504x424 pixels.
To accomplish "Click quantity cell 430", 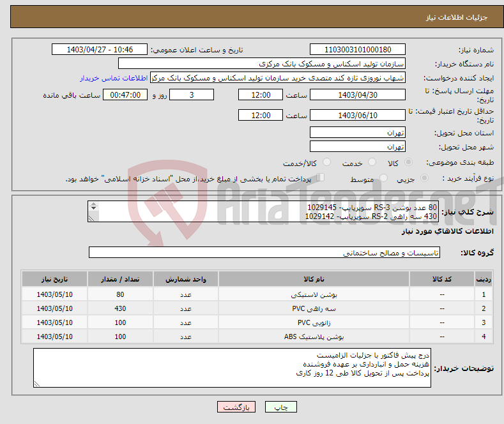I will 120,308.
